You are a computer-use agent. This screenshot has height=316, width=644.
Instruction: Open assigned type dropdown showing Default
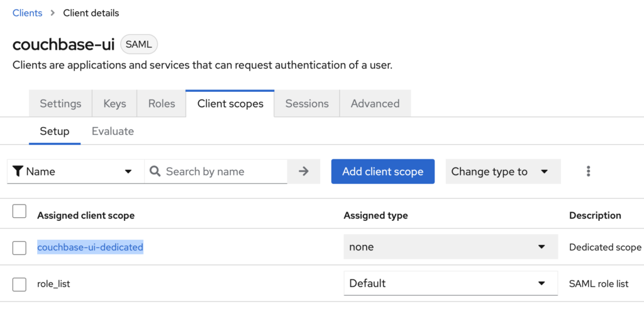pos(450,283)
